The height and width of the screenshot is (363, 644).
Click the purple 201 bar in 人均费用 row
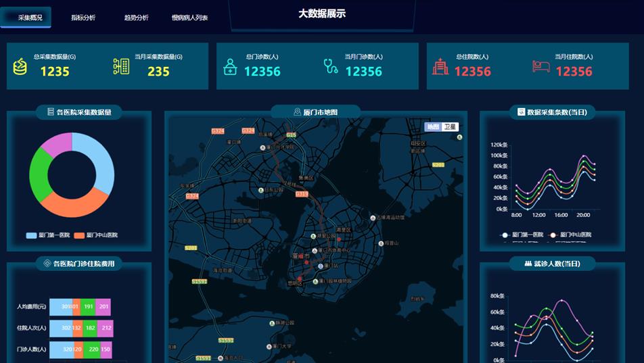(103, 307)
